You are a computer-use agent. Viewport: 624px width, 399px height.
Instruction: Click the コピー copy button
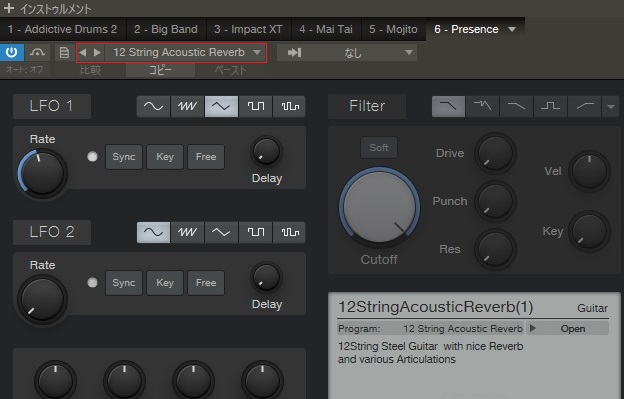click(160, 70)
